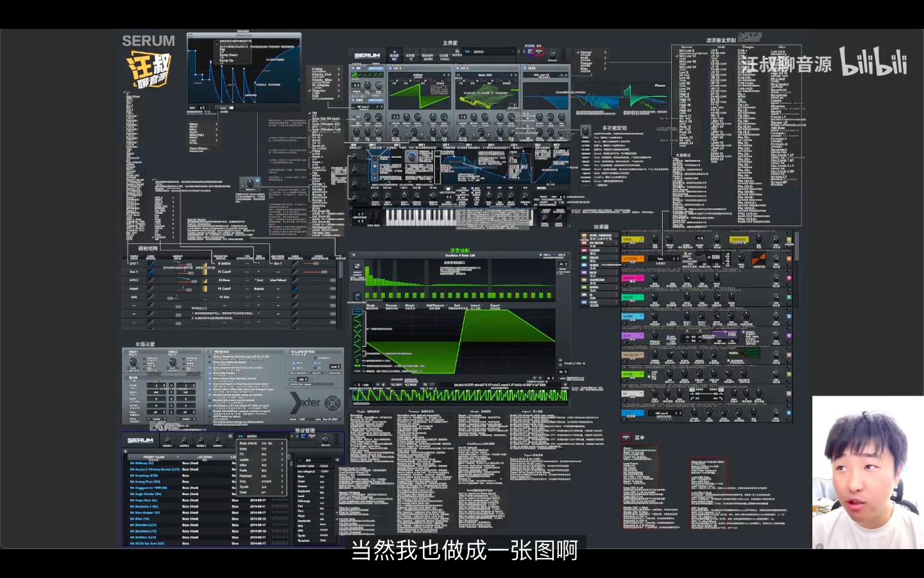This screenshot has width=924, height=578.
Task: Click the envelope ATTACK knob
Action: (x=375, y=195)
